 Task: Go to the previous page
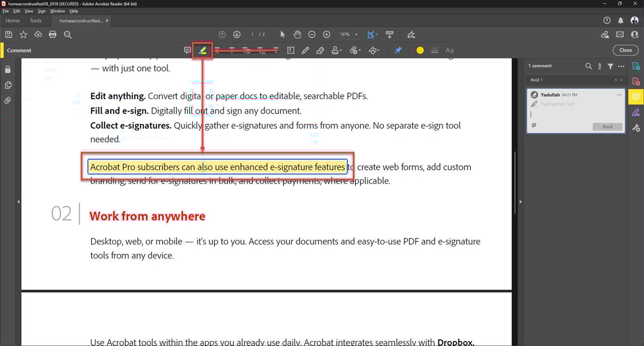click(222, 35)
